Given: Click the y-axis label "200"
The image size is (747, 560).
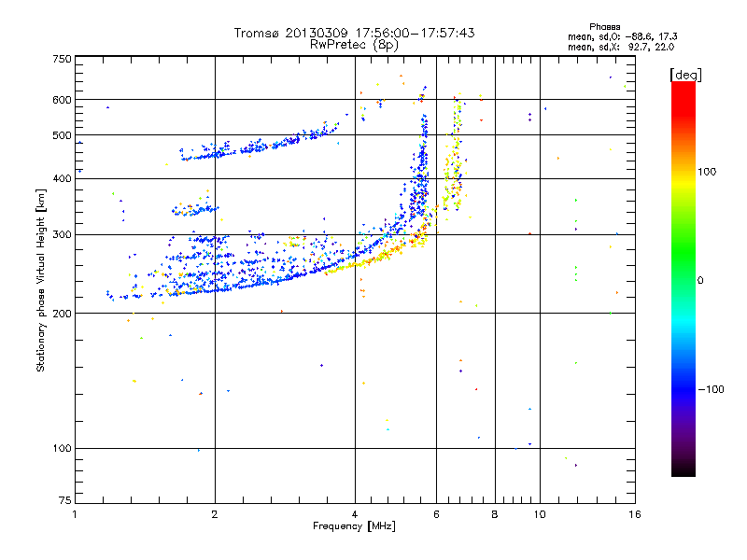Looking at the screenshot, I should coord(62,314).
